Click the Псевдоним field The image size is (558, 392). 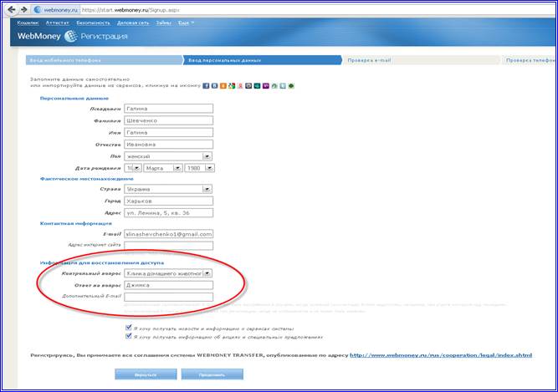(169, 109)
